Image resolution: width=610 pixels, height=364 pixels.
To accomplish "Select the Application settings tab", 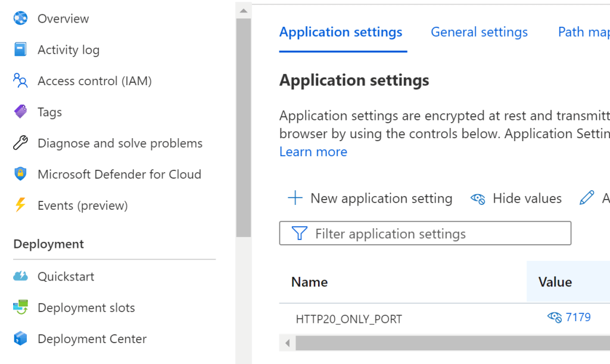I will pyautogui.click(x=341, y=32).
